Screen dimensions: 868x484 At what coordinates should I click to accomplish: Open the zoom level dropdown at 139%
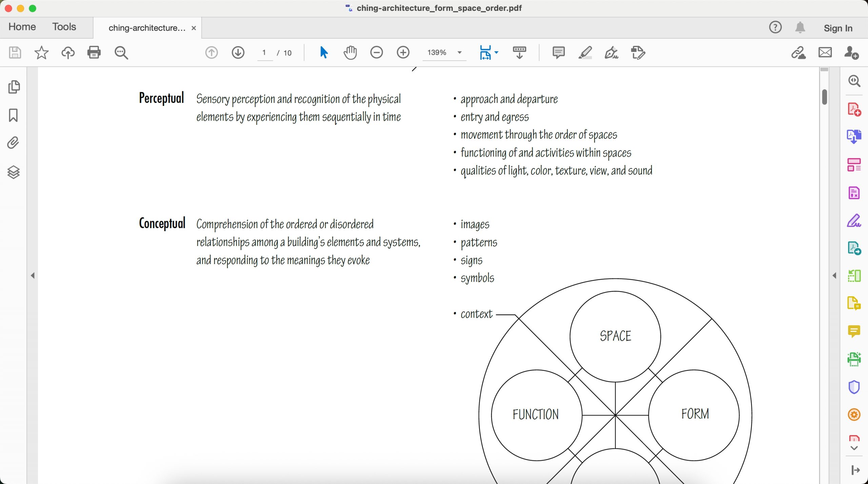444,53
